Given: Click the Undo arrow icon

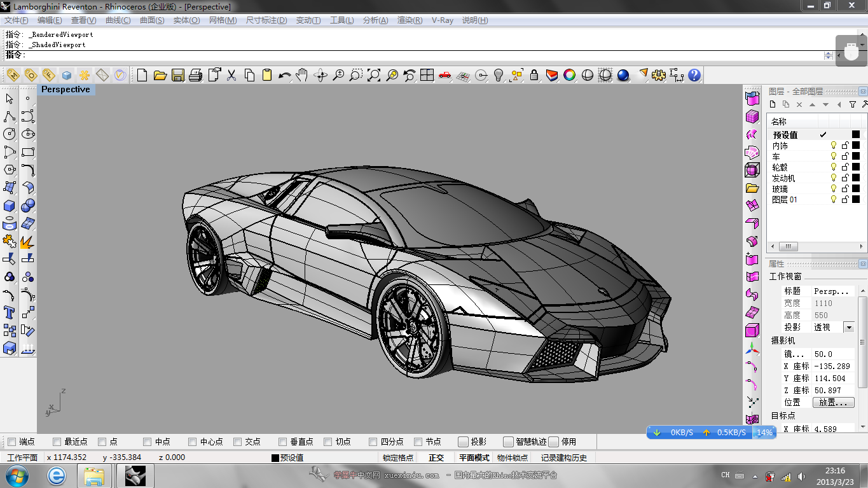Looking at the screenshot, I should 285,75.
